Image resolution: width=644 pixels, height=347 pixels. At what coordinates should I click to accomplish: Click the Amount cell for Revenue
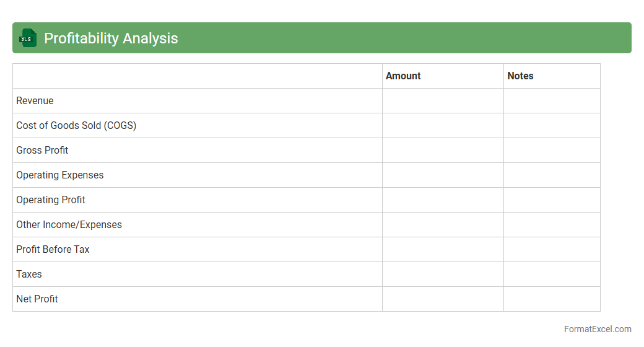tap(443, 100)
